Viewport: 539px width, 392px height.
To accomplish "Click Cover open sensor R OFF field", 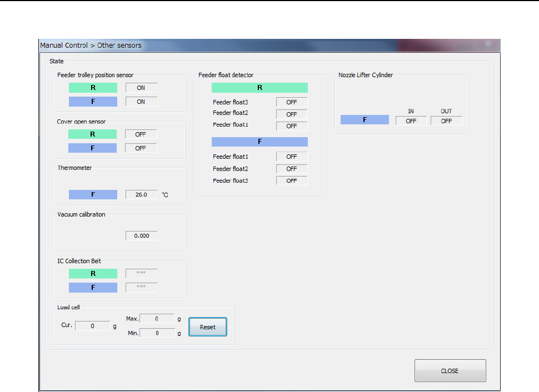I will pyautogui.click(x=141, y=134).
